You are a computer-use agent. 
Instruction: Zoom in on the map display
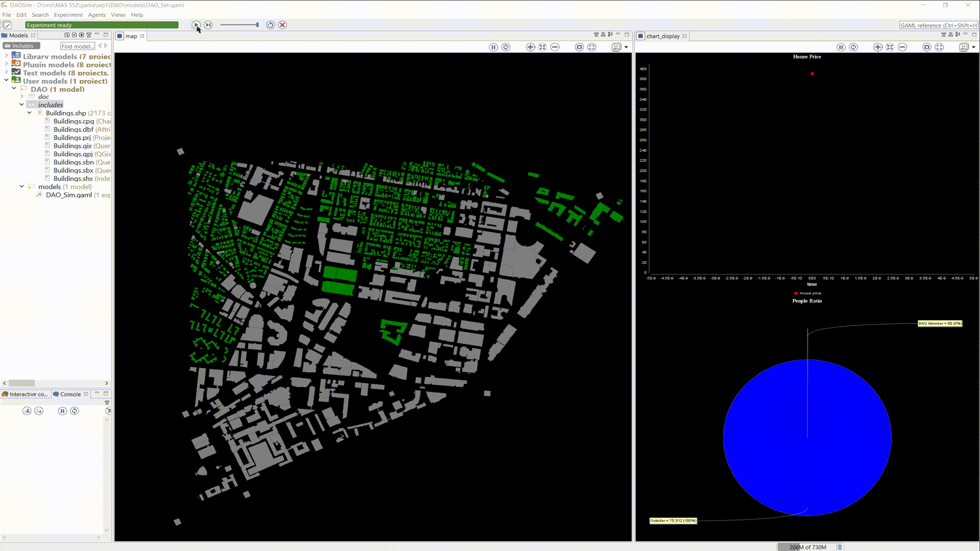(530, 47)
